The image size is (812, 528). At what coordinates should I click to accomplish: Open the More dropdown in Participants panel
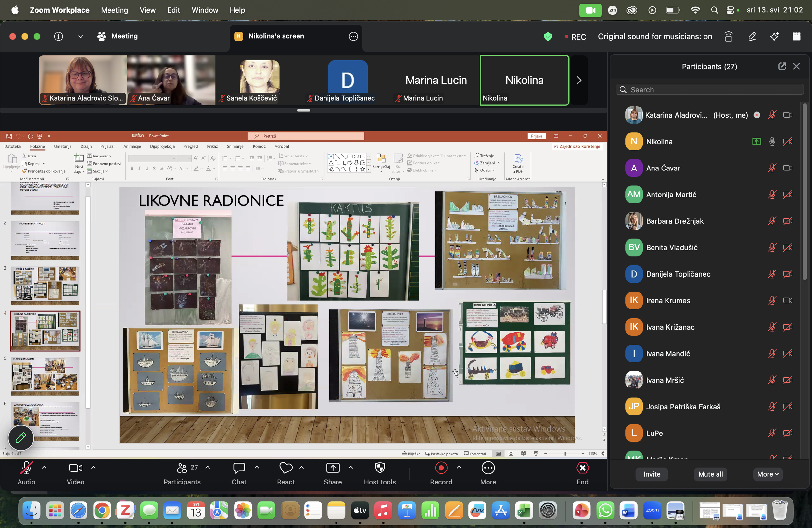point(768,474)
